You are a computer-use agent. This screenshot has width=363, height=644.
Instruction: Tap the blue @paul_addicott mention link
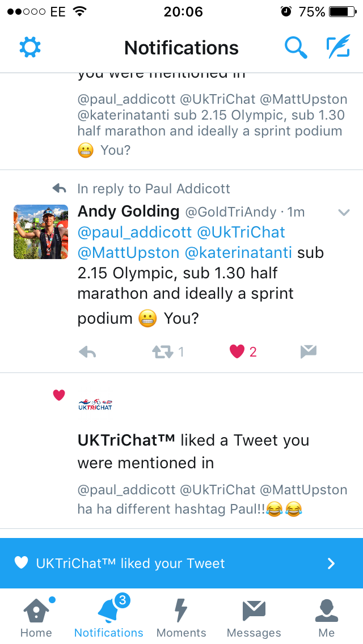pyautogui.click(x=133, y=232)
